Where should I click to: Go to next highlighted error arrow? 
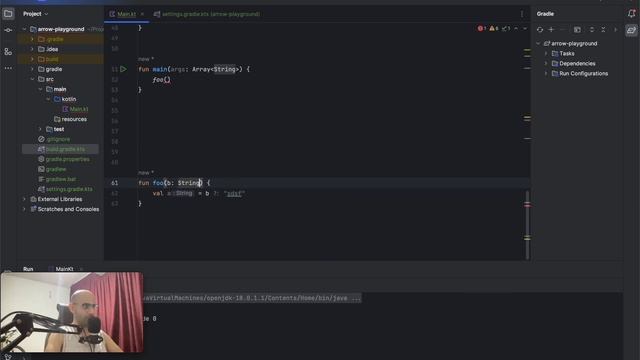pos(525,29)
